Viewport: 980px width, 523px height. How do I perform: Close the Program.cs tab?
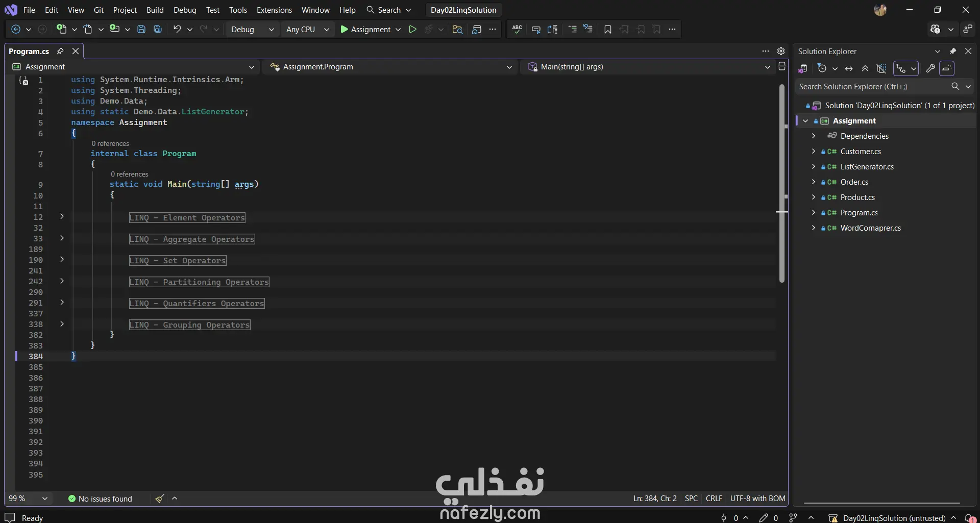(x=76, y=51)
